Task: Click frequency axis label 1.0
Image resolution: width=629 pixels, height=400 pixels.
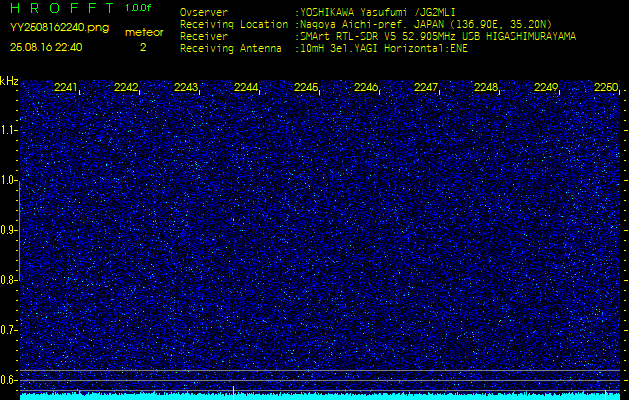Action: [8, 181]
